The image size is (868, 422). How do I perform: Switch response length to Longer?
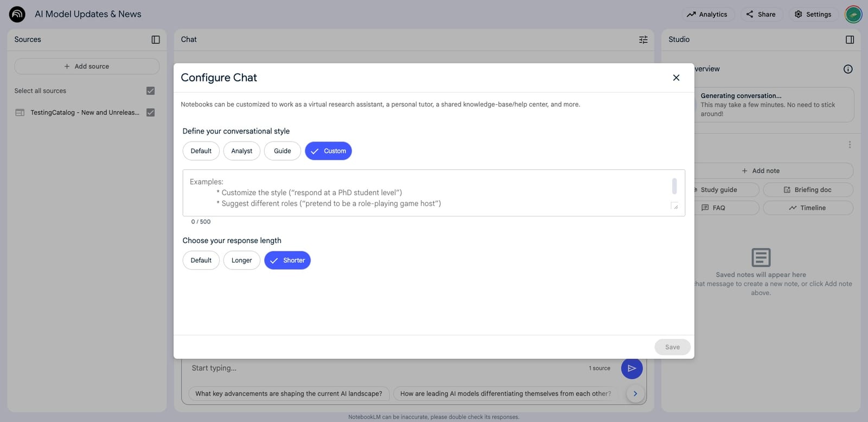[241, 260]
